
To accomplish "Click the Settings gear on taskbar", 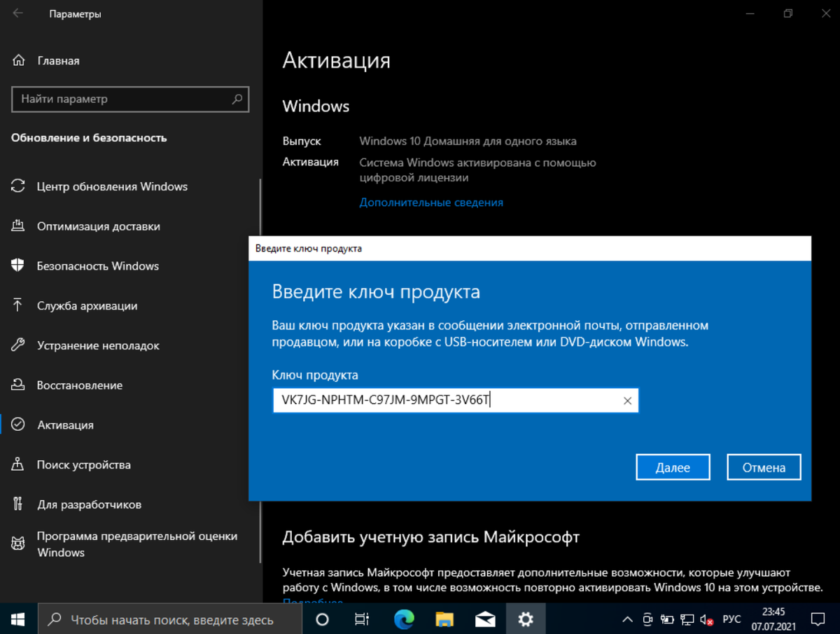I will 526,619.
